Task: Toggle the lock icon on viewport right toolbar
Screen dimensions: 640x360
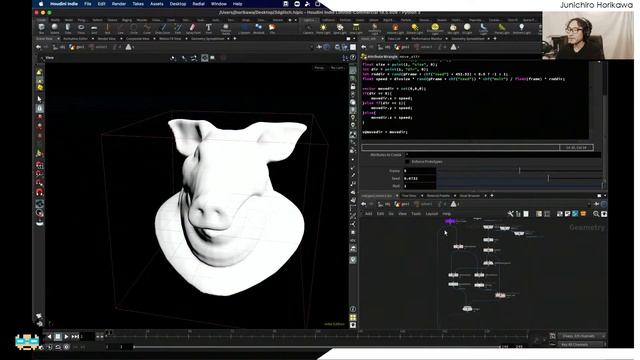Action: click(x=353, y=87)
